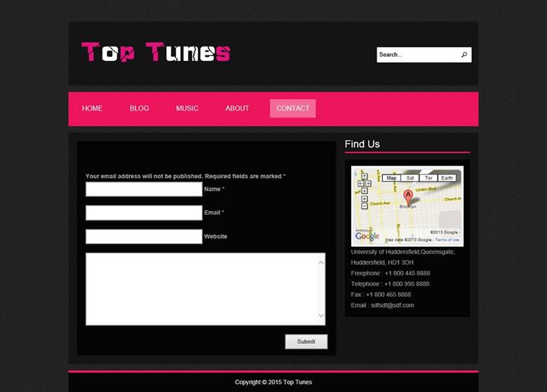Pan the map up with arrow

click(365, 177)
